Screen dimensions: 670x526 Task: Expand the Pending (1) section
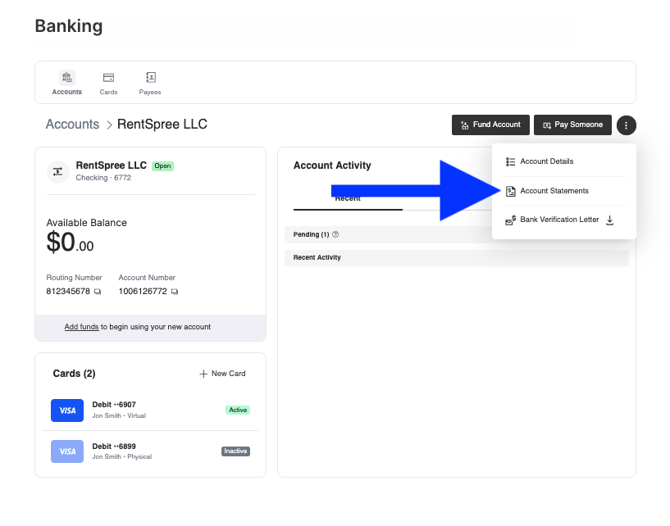click(310, 235)
